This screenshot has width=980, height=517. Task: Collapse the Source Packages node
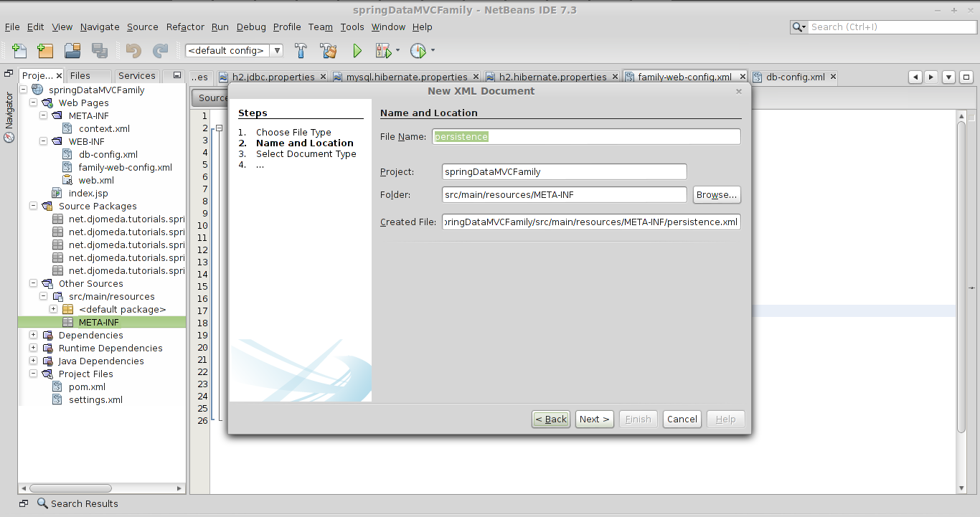[33, 206]
